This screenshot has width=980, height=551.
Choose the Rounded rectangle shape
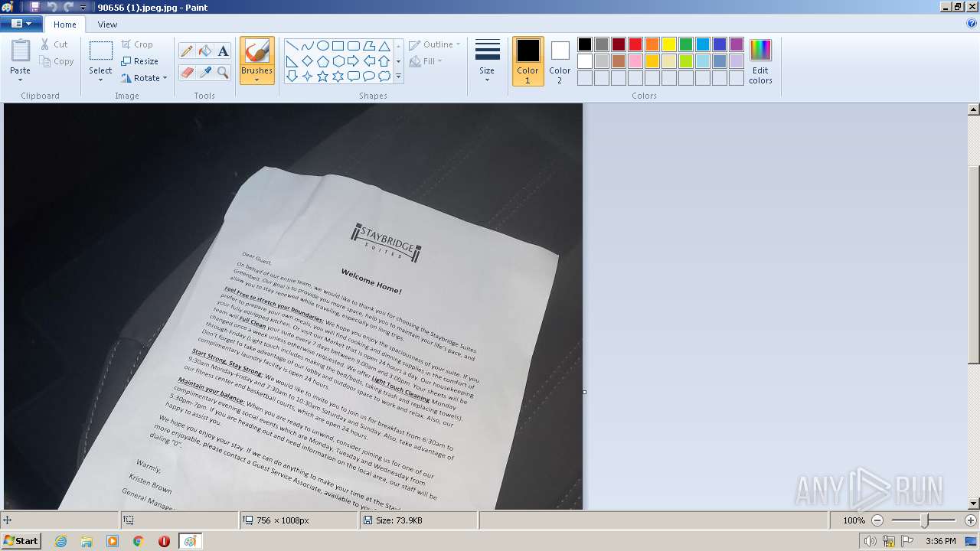353,46
